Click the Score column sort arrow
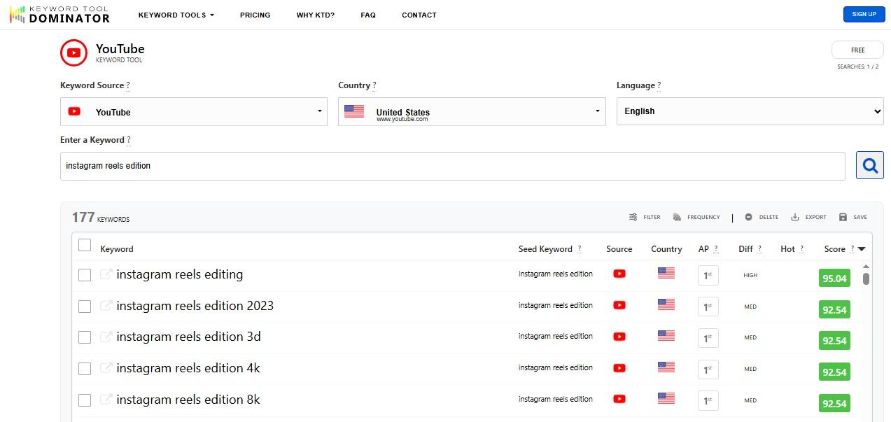 tap(861, 249)
